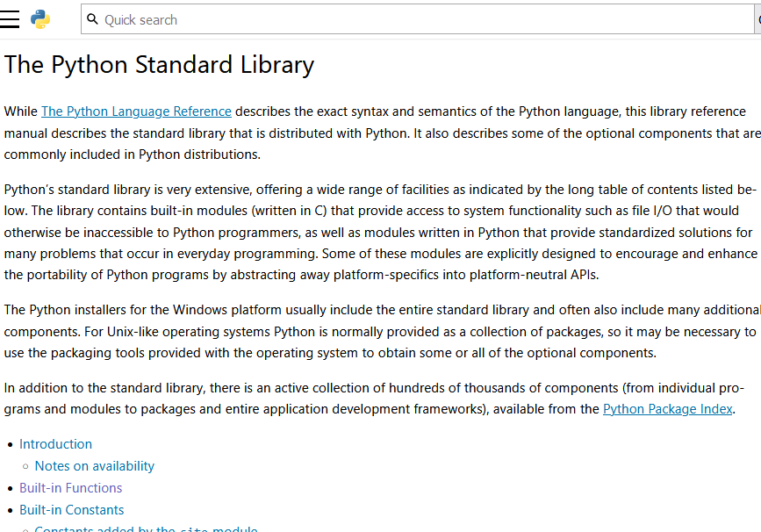Screen dimensions: 761x532
Task: Click The Python Standard Library heading
Action: [159, 65]
